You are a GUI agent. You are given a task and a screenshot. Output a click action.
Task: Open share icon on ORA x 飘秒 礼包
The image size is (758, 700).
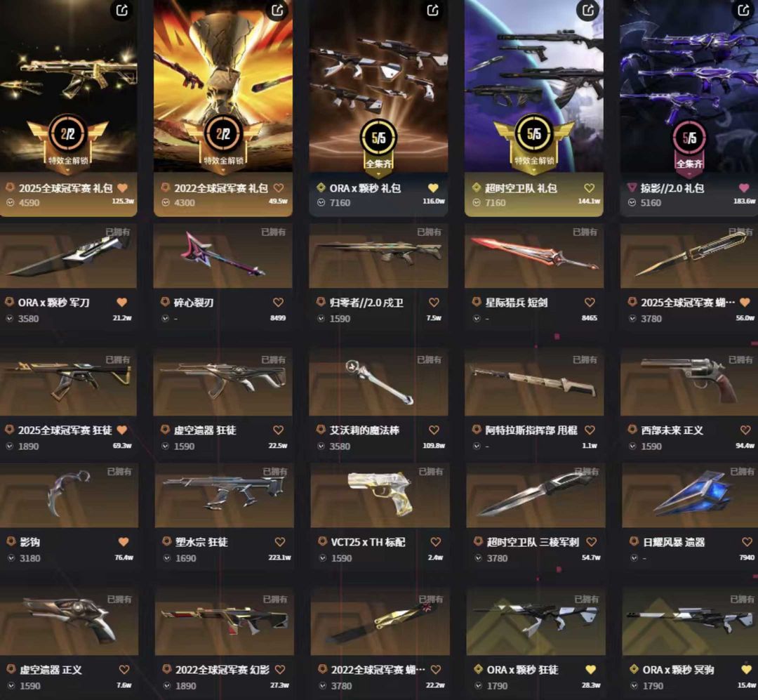coord(433,10)
